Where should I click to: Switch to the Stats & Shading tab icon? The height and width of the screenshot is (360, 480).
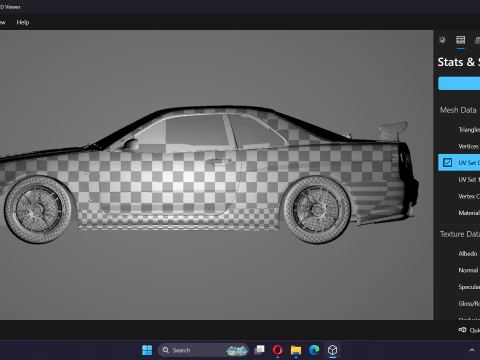point(461,40)
